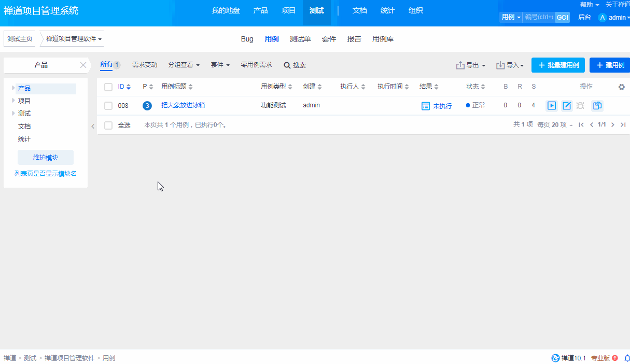This screenshot has height=364, width=630.
Task: Open 文档 in top navigation
Action: (360, 10)
